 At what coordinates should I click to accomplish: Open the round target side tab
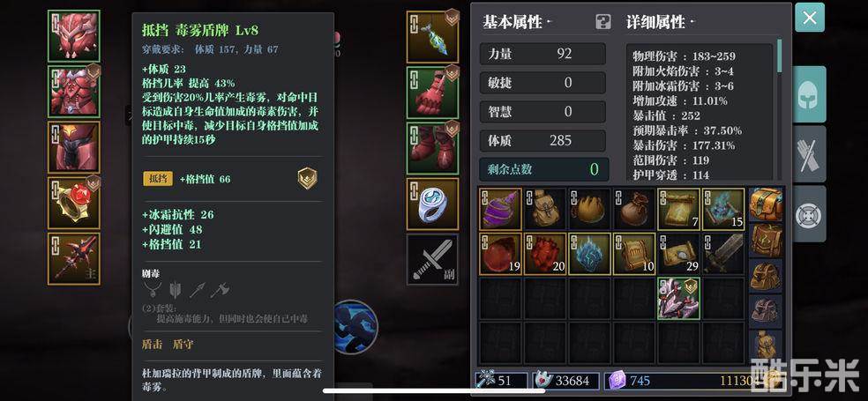(810, 214)
